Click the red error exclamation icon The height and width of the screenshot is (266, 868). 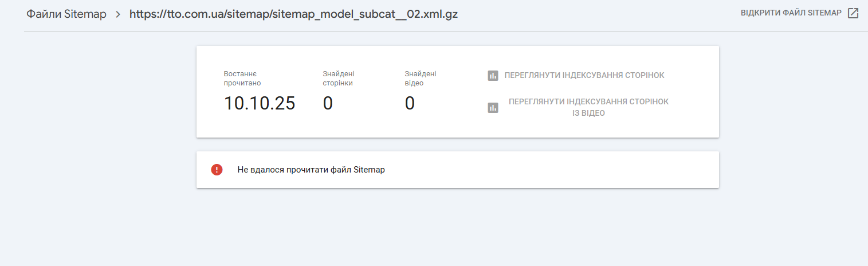(x=217, y=170)
